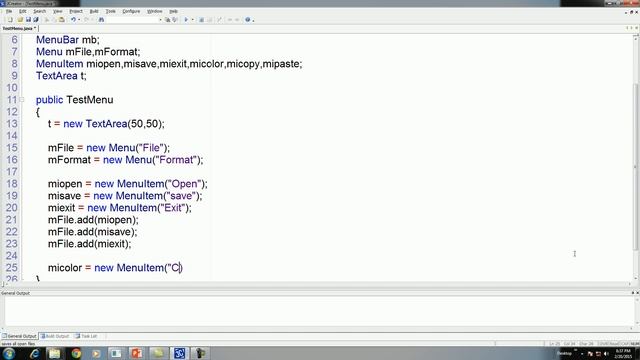The height and width of the screenshot is (360, 640).
Task: Click 'mipaste' on line 8
Action: point(280,64)
